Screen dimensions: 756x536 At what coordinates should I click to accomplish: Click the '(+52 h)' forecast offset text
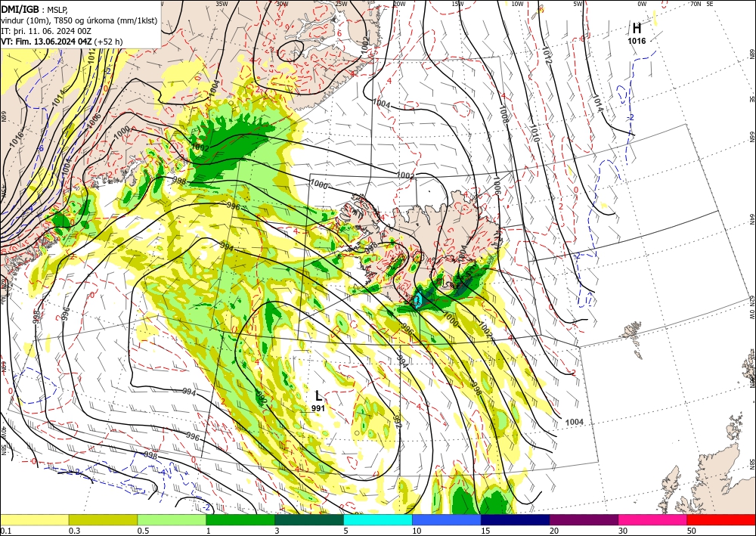[109, 42]
